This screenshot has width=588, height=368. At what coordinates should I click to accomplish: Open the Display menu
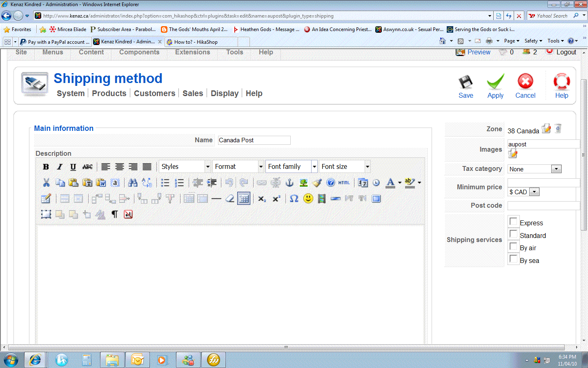pos(225,94)
